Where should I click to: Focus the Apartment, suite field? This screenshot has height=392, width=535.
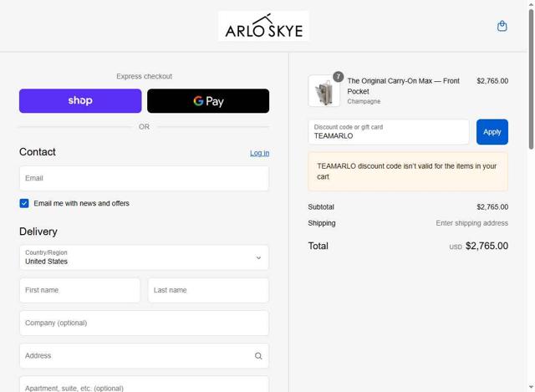(x=144, y=384)
